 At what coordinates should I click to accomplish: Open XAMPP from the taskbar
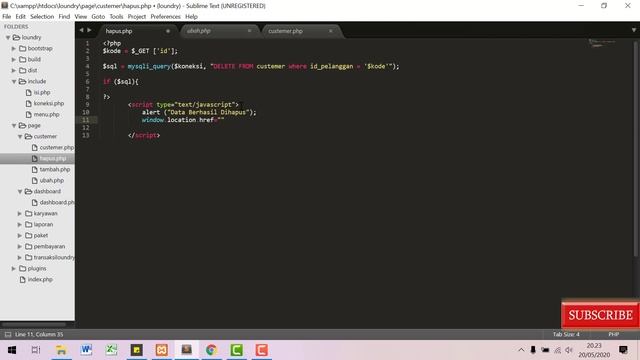162,350
